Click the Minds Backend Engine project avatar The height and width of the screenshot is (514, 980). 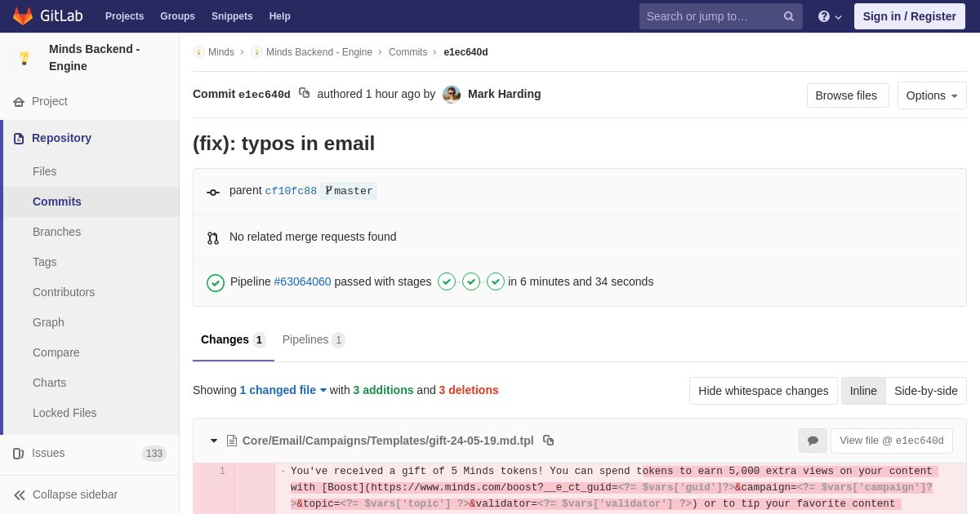[x=24, y=58]
